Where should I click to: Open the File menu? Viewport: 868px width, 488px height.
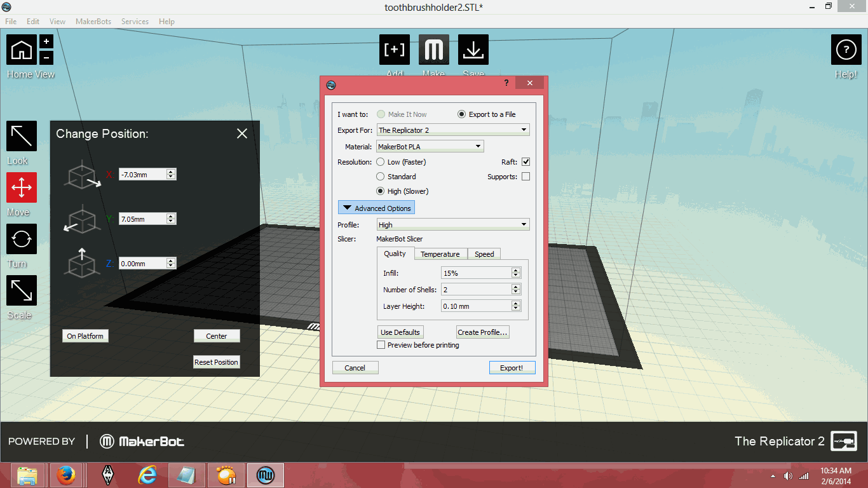tap(11, 22)
